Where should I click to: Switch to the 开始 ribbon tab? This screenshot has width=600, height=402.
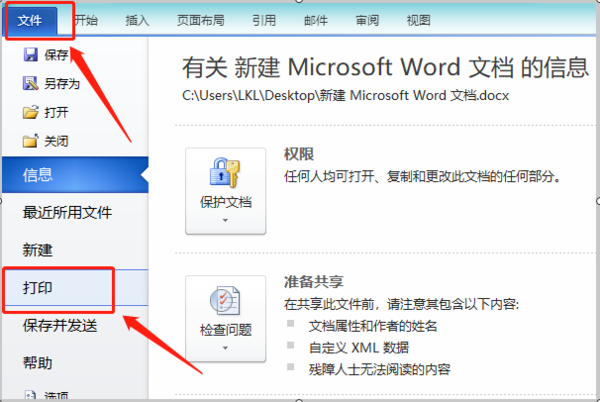(x=86, y=20)
